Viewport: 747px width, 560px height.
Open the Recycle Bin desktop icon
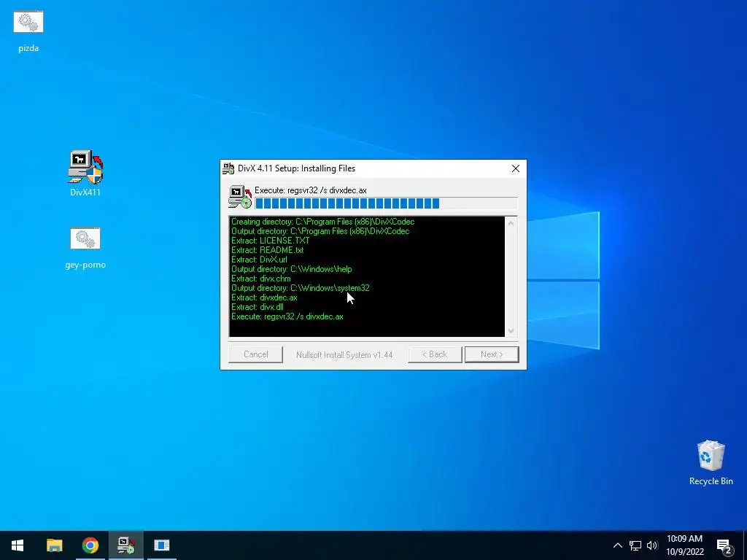pos(711,462)
